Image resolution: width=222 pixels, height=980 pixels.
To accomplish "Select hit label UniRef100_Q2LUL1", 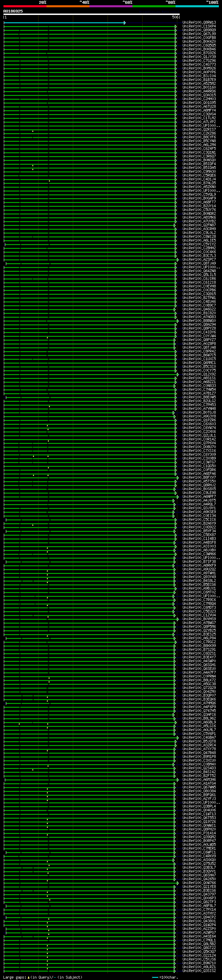I will pos(199,436).
